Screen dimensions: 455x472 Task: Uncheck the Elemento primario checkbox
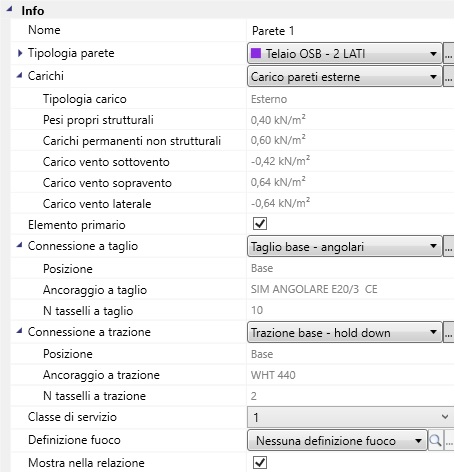(x=260, y=224)
